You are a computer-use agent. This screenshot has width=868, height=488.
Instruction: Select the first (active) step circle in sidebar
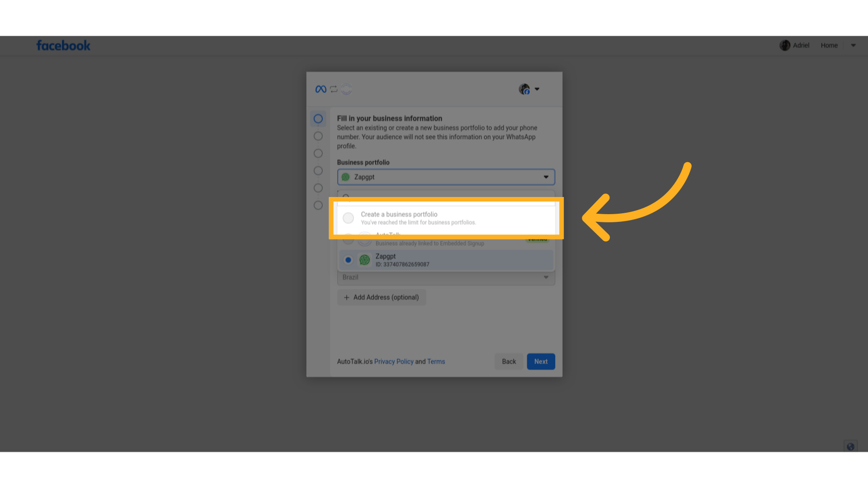pos(318,118)
